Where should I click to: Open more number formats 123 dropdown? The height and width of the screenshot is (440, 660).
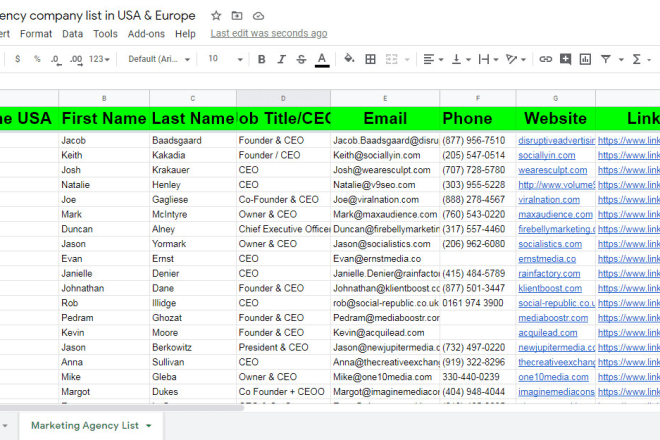pyautogui.click(x=99, y=59)
